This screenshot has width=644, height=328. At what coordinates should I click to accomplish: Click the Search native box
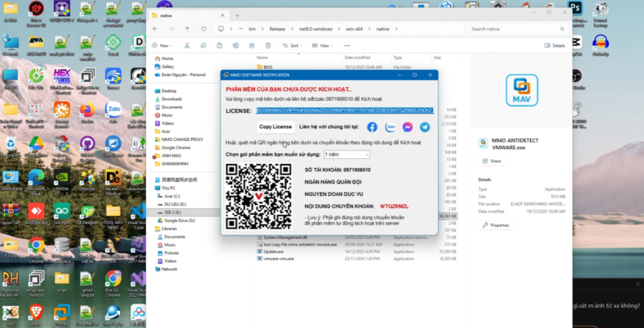click(x=517, y=30)
